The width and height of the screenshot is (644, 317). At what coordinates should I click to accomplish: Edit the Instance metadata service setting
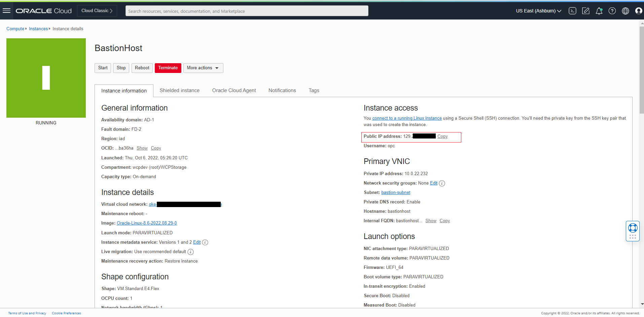[x=197, y=242]
